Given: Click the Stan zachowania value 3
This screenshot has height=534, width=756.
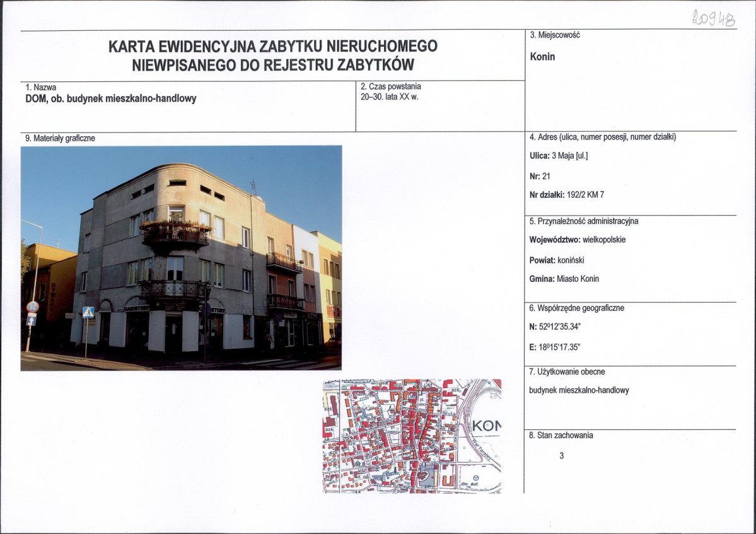Looking at the screenshot, I should coord(562,456).
